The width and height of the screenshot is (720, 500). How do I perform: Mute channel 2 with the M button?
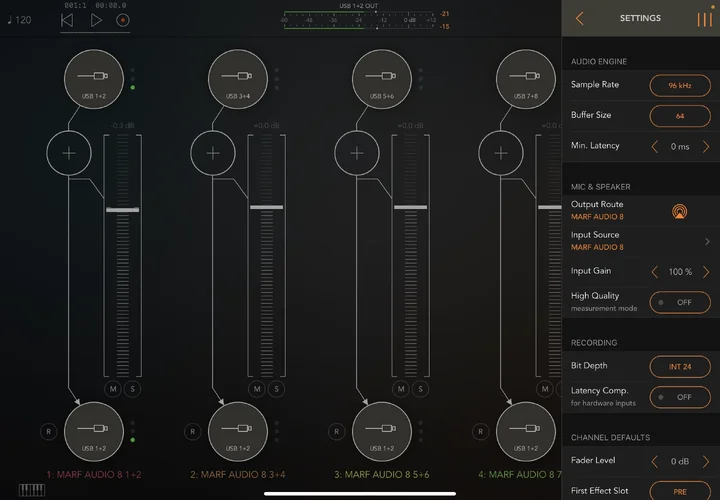pyautogui.click(x=257, y=389)
